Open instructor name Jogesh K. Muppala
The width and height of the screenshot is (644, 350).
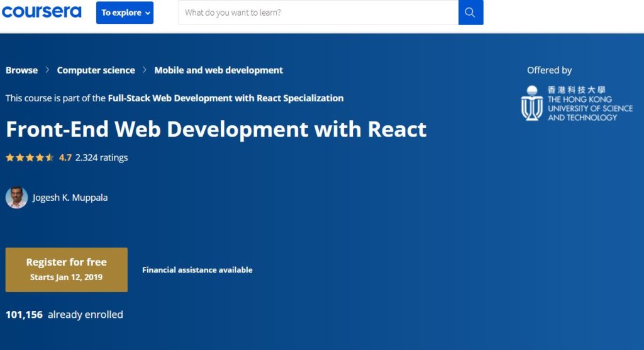click(70, 198)
